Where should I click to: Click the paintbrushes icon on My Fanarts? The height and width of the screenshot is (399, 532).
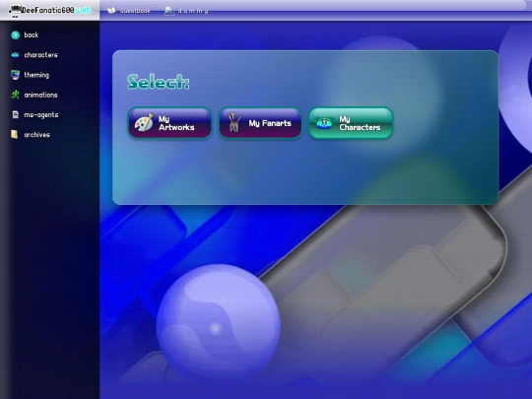[234, 122]
